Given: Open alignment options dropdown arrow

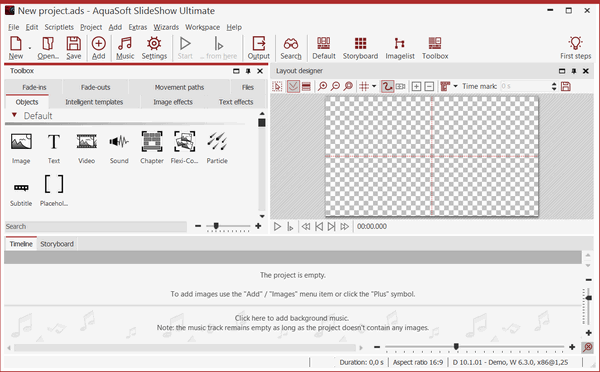Looking at the screenshot, I should 455,86.
